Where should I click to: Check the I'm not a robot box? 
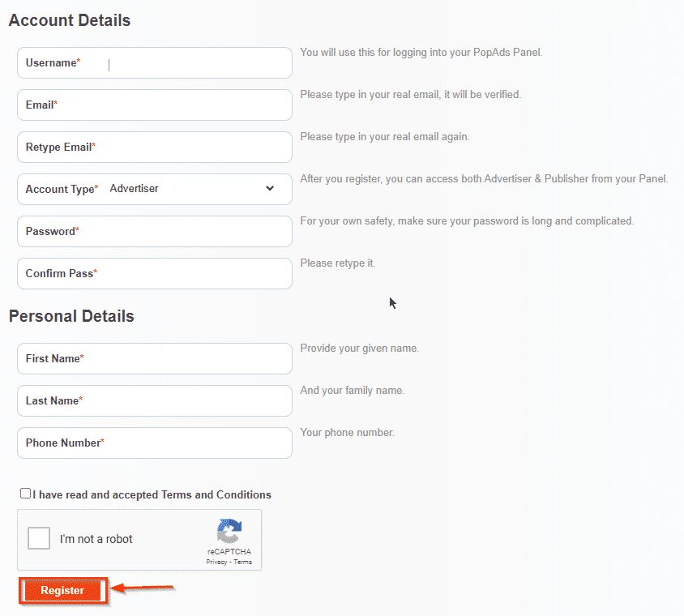tap(39, 539)
